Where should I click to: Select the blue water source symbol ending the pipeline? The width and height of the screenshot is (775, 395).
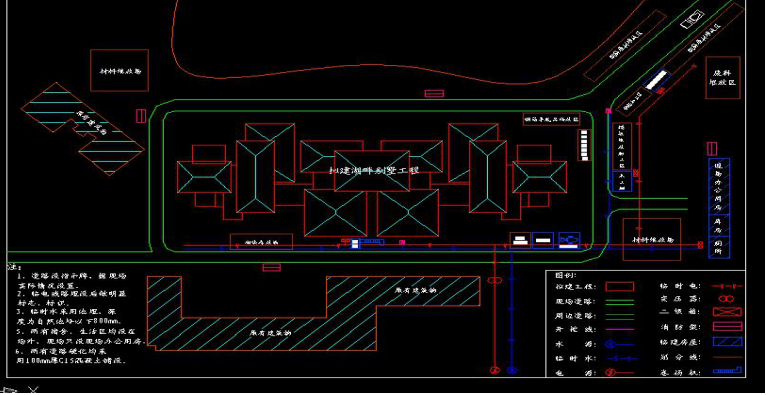(x=512, y=370)
